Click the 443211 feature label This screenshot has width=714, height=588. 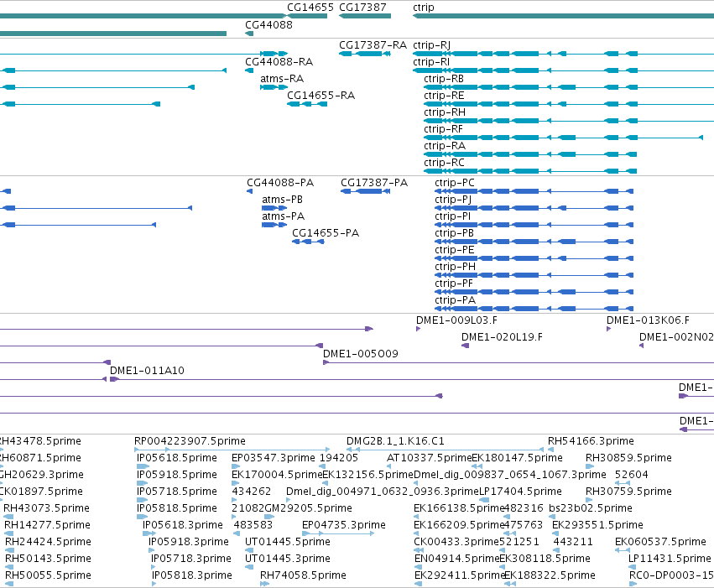(x=573, y=543)
